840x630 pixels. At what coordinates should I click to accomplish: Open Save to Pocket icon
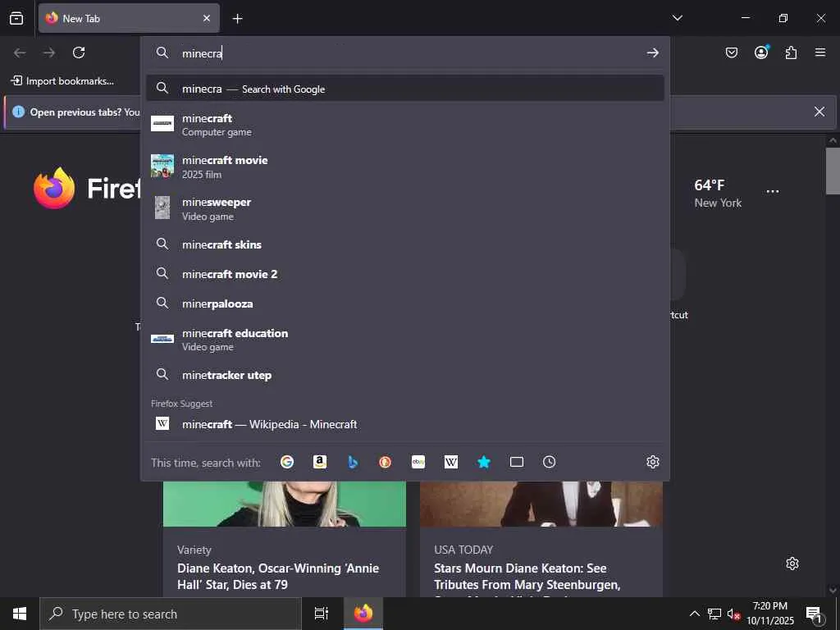[x=732, y=52]
